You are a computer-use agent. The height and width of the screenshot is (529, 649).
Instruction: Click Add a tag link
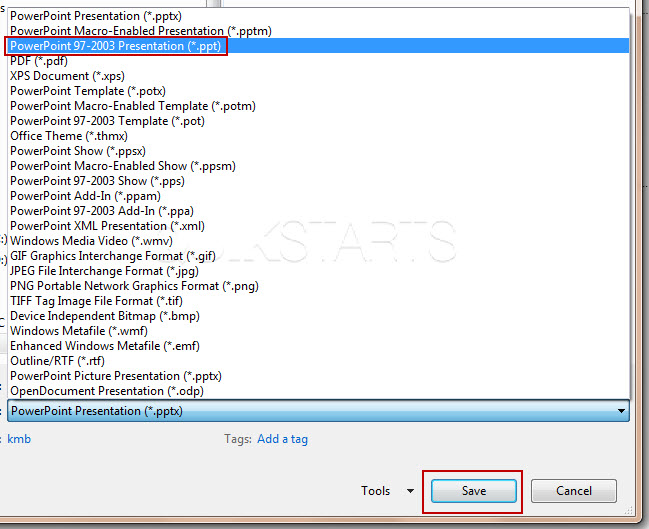[x=282, y=439]
